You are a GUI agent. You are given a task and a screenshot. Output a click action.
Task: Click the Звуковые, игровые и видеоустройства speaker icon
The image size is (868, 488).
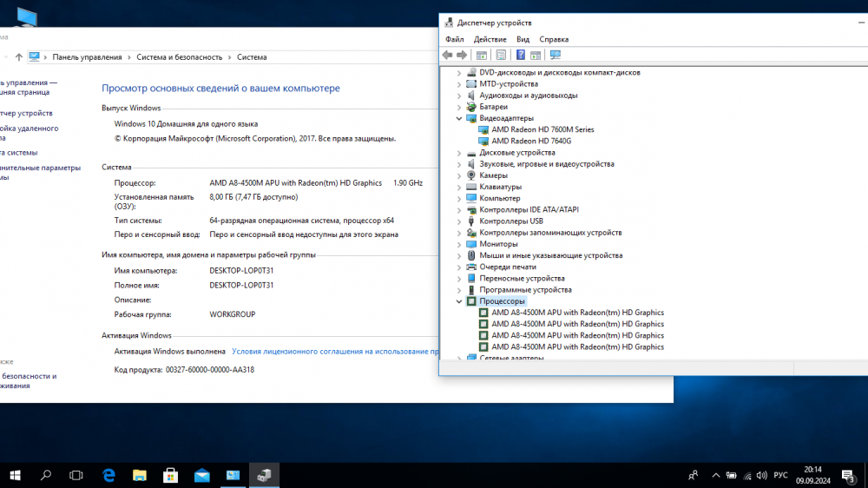pyautogui.click(x=471, y=164)
